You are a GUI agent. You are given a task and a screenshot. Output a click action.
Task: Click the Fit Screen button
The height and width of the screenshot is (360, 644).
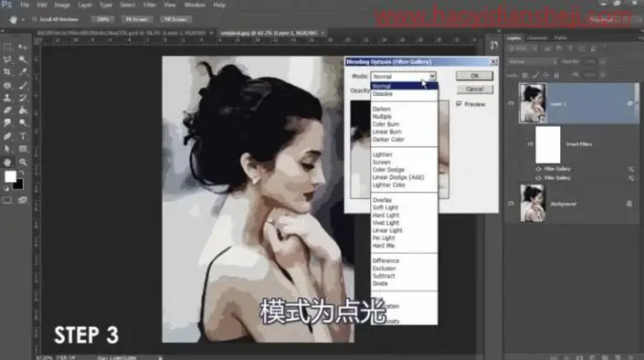137,19
